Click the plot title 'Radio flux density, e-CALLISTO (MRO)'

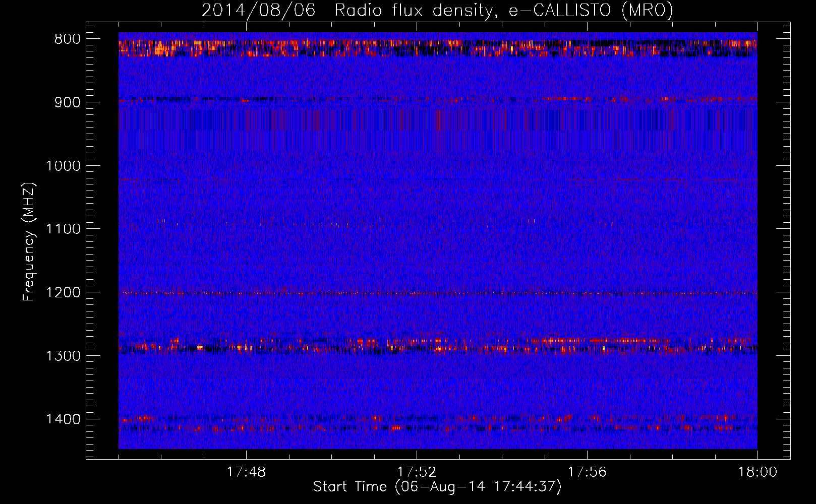coord(504,10)
